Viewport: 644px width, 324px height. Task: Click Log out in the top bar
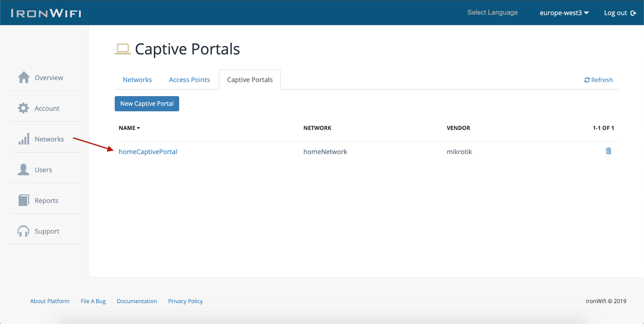tap(619, 13)
